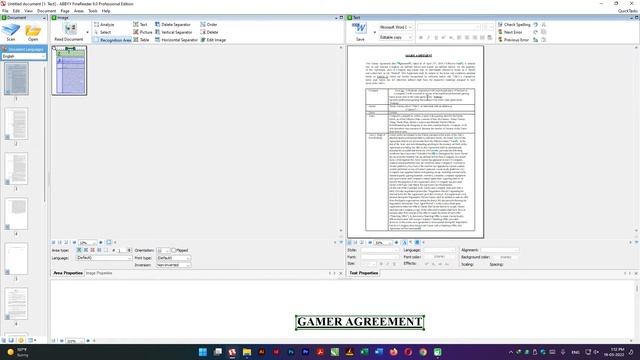Image resolution: width=640 pixels, height=360 pixels.
Task: Open the Windows Start menu
Action: coord(202,352)
